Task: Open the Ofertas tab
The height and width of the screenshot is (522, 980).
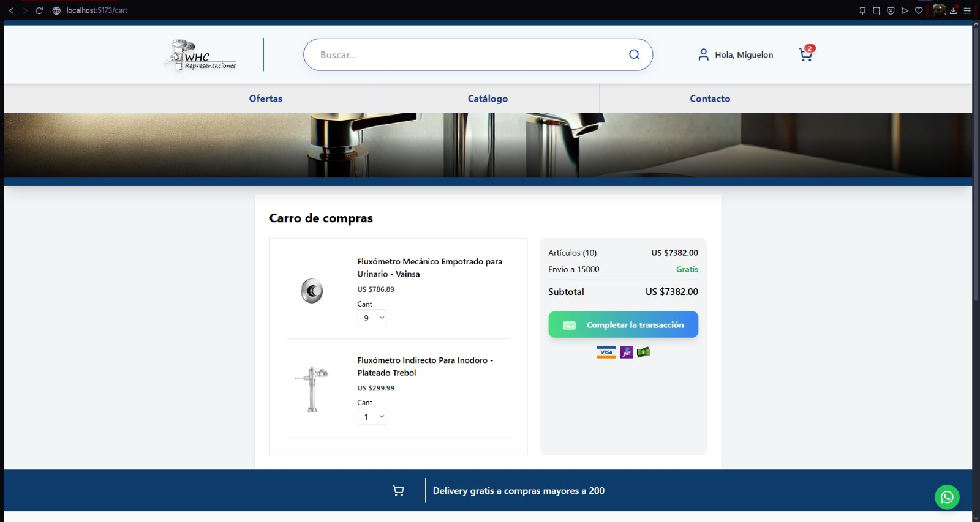Action: click(266, 99)
